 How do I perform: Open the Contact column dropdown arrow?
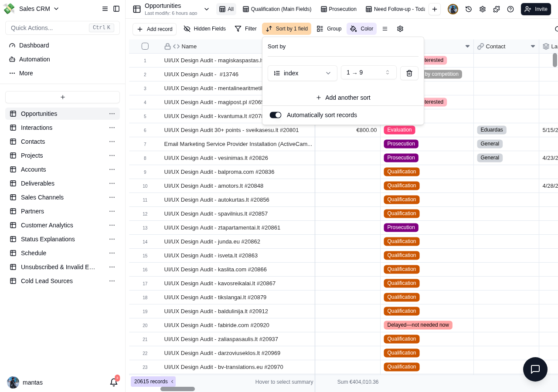[533, 46]
